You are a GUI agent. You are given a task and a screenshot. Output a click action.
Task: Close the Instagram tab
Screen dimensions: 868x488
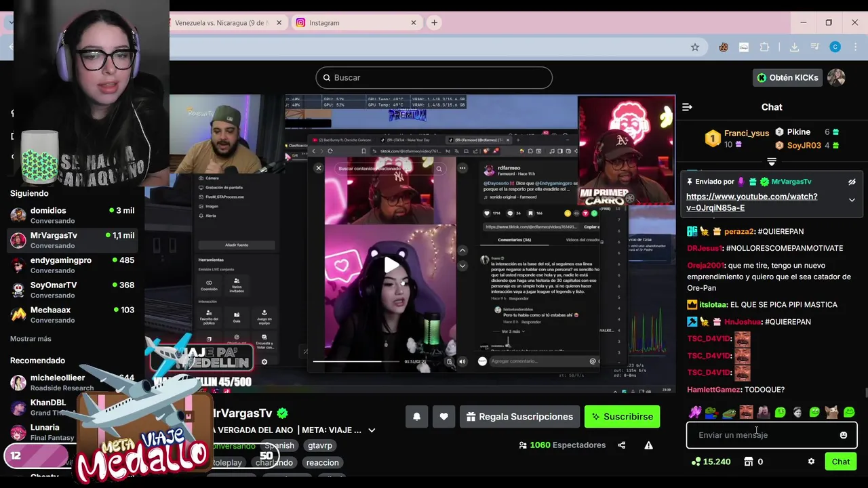tap(414, 22)
